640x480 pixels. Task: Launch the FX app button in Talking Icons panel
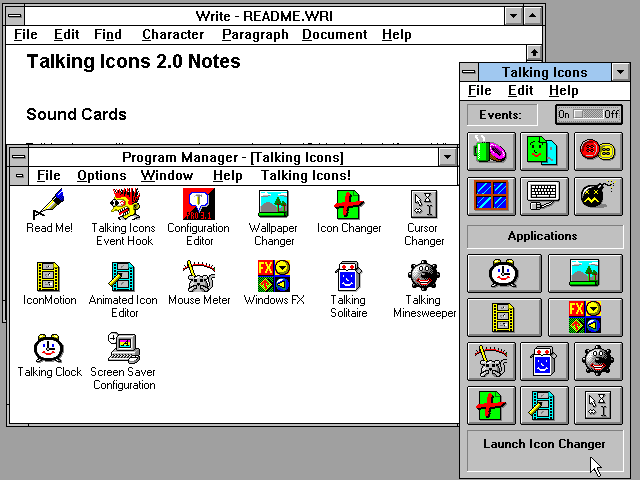[585, 317]
